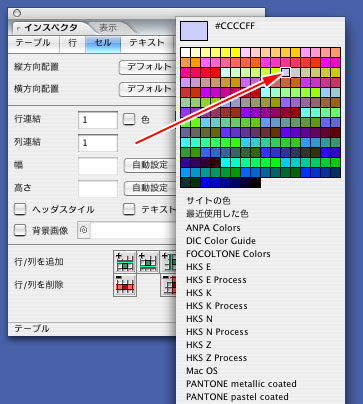The width and height of the screenshot is (363, 404).
Task: Open the 自動設定 dropdown for 高さ
Action: (150, 188)
